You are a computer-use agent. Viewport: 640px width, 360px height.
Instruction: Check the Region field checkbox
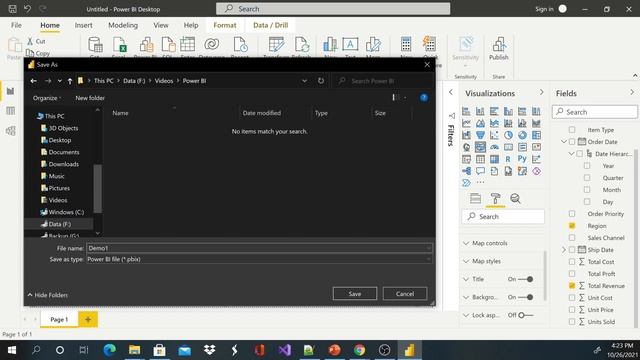572,226
